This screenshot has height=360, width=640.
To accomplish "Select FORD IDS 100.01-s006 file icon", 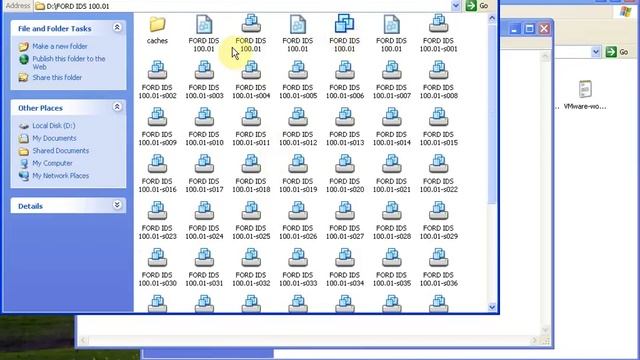I will 345,70.
